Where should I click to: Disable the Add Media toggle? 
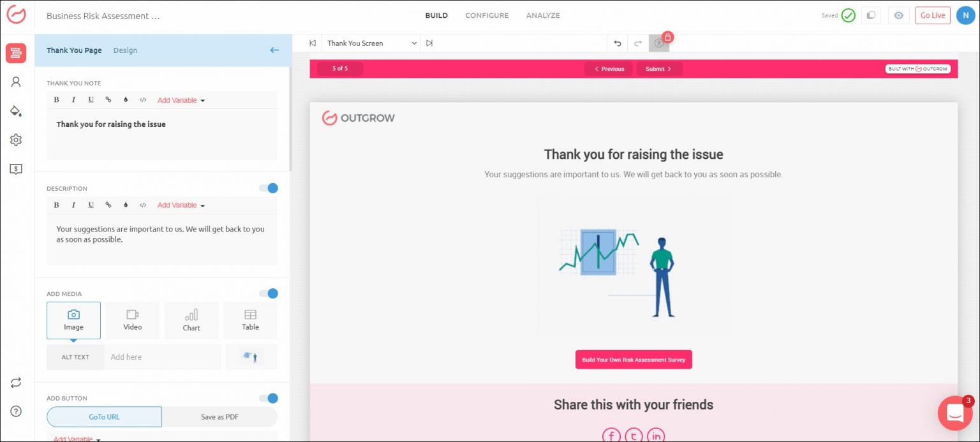[269, 293]
